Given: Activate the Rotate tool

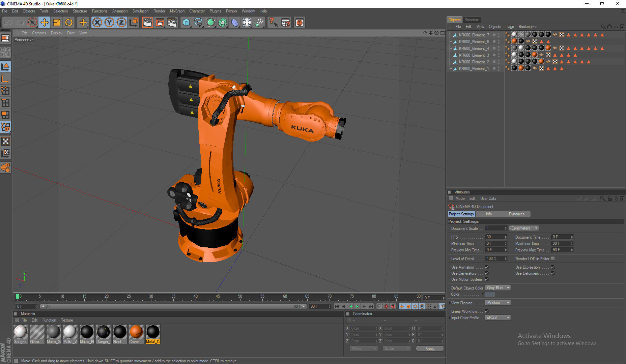Looking at the screenshot, I should pyautogui.click(x=69, y=23).
